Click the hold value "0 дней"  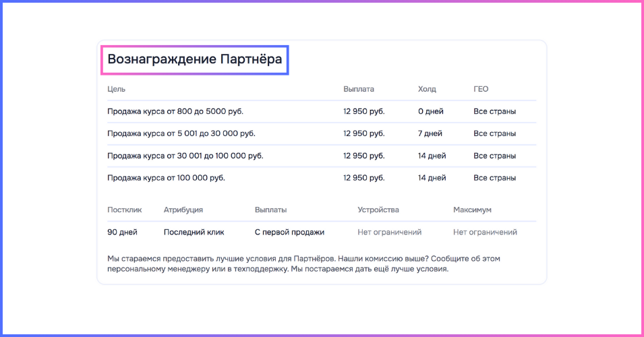tap(431, 111)
